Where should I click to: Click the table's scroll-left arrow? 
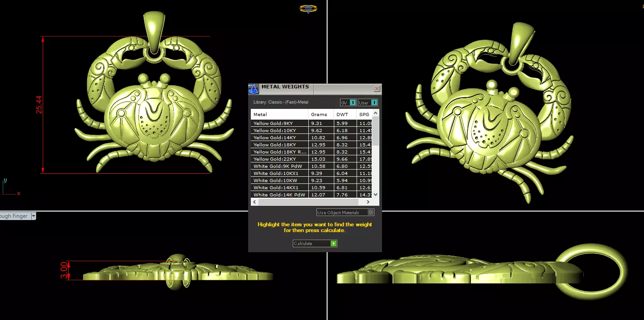click(254, 202)
